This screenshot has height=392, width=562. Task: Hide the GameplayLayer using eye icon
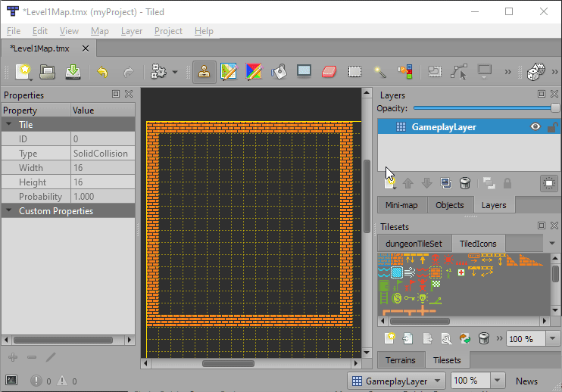[x=535, y=127]
